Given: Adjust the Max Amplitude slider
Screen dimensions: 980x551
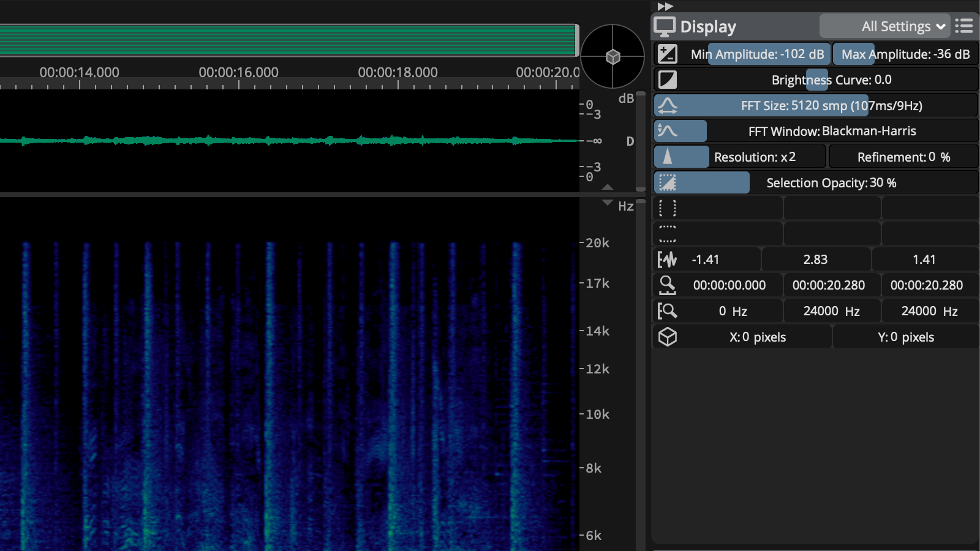Looking at the screenshot, I should pyautogui.click(x=905, y=54).
